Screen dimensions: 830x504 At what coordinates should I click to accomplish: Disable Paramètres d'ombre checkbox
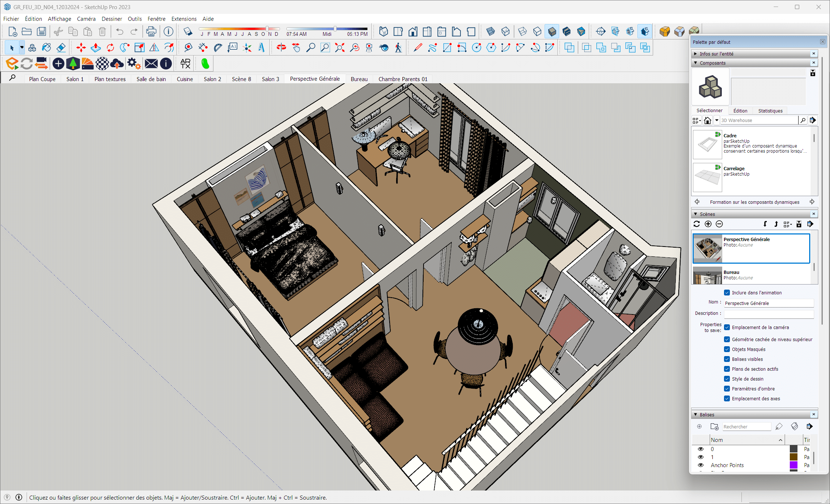coord(727,389)
